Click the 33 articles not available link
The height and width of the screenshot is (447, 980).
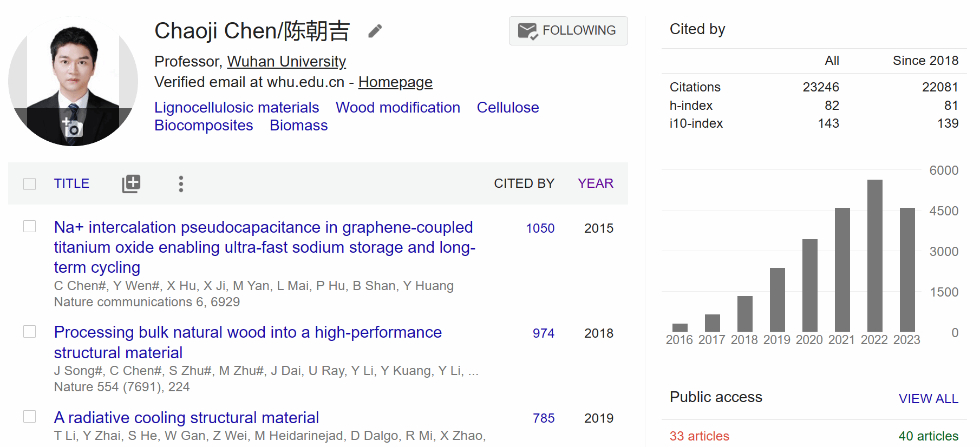pos(699,436)
